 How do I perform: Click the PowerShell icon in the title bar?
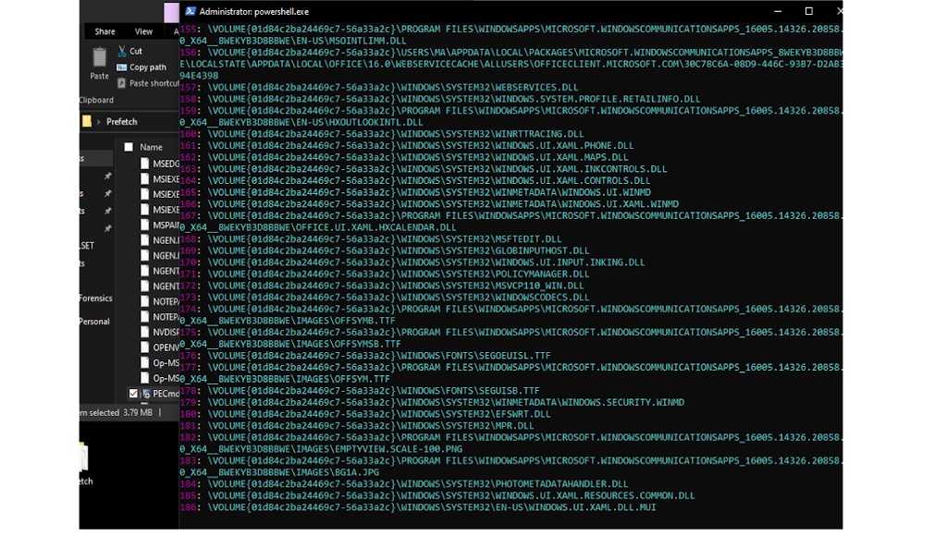(190, 11)
